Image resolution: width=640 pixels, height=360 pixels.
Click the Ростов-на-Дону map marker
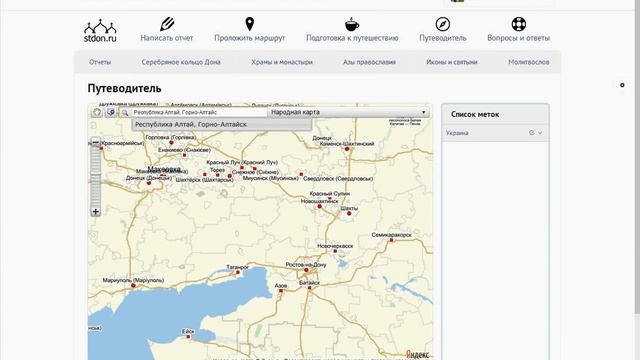(306, 270)
